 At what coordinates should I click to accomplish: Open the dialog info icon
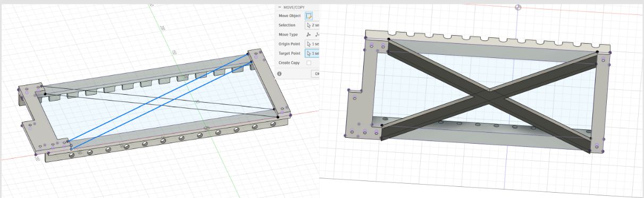point(280,73)
